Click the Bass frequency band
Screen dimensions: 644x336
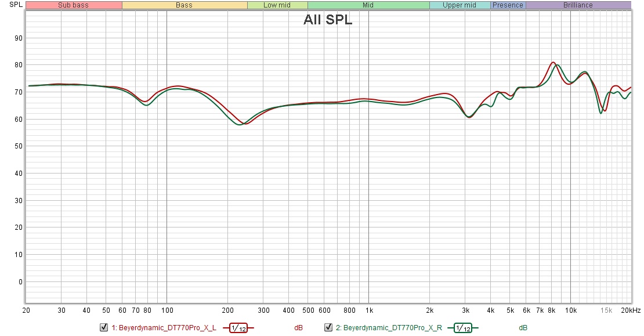(184, 5)
